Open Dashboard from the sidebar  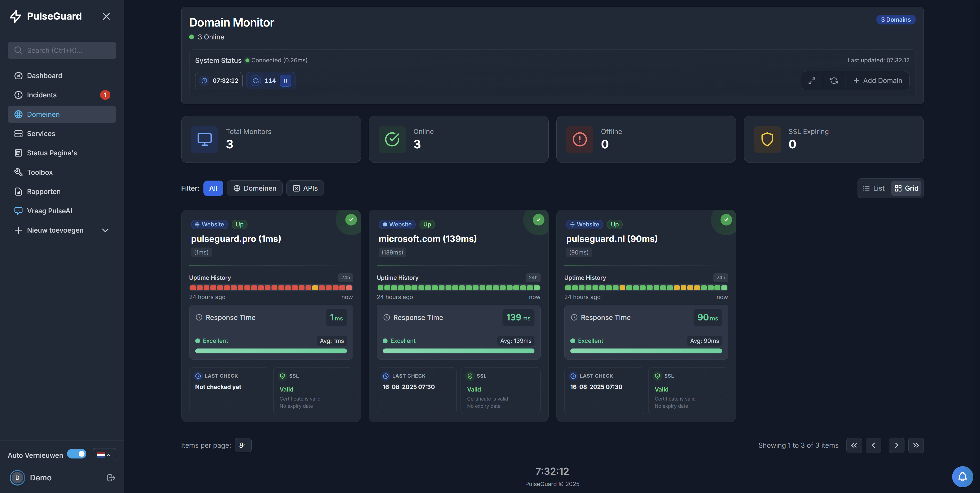62,76
